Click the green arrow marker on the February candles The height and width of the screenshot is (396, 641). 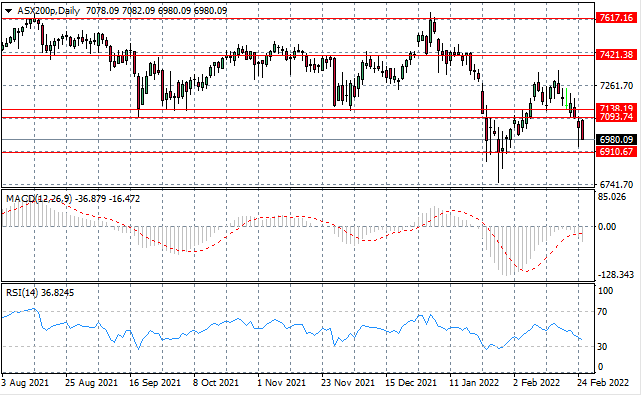566,98
